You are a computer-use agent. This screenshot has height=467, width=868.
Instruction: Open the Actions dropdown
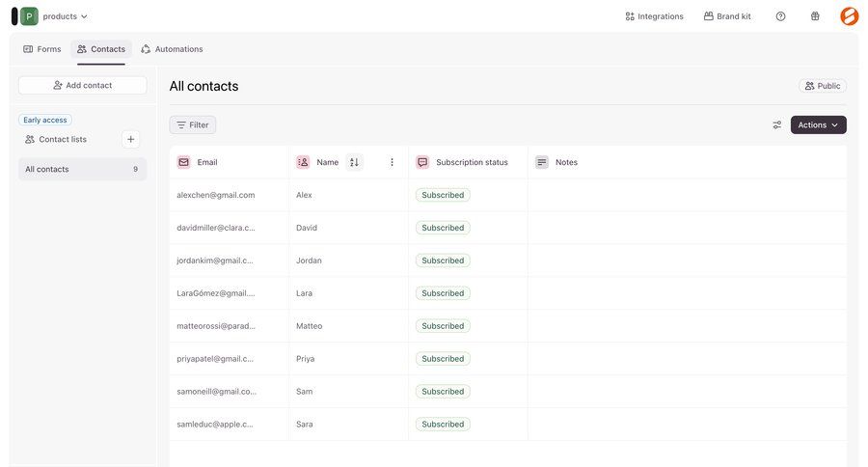pyautogui.click(x=818, y=125)
